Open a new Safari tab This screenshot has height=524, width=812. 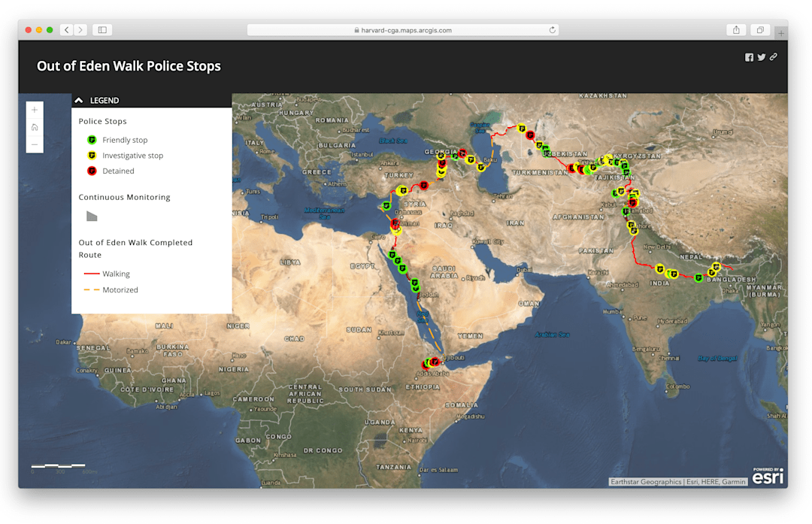tap(781, 32)
